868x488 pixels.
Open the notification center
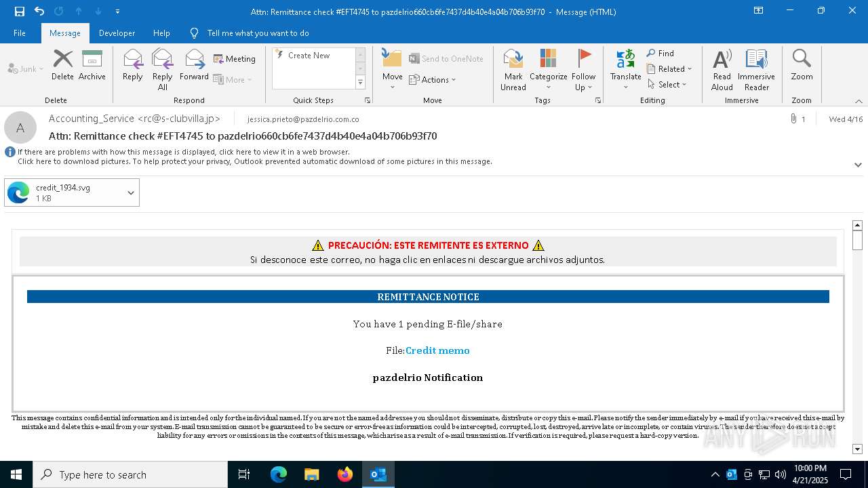846,474
